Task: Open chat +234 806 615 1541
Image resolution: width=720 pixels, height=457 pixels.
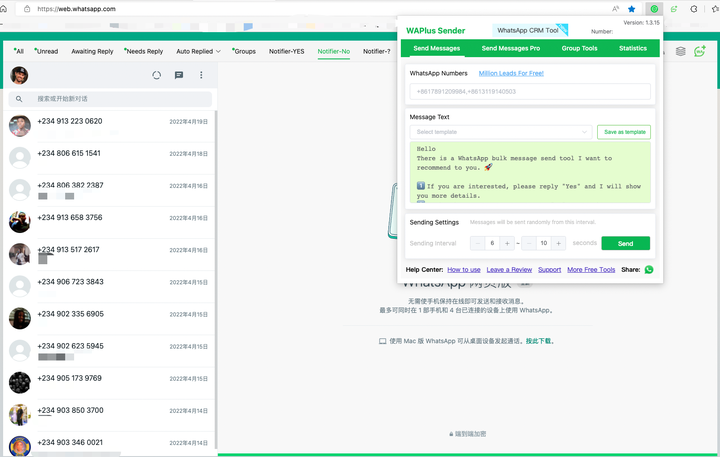Action: click(109, 158)
